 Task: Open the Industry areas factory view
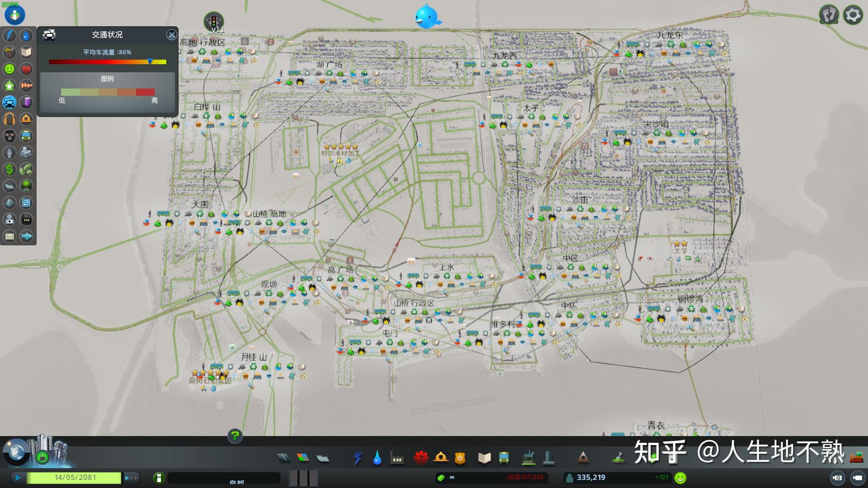(26, 219)
